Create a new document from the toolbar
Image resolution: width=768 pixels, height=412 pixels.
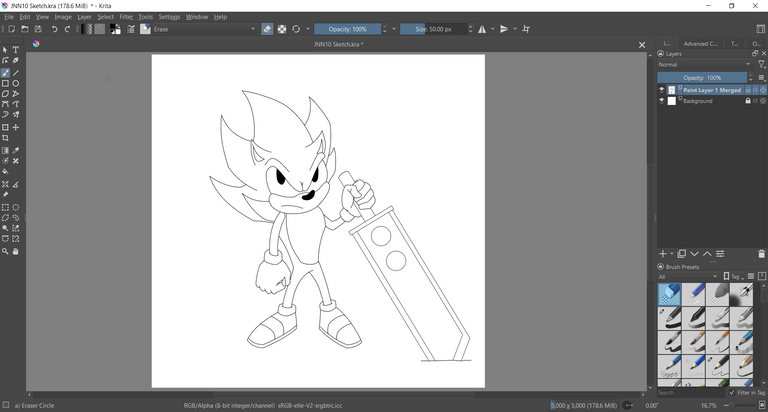point(12,29)
